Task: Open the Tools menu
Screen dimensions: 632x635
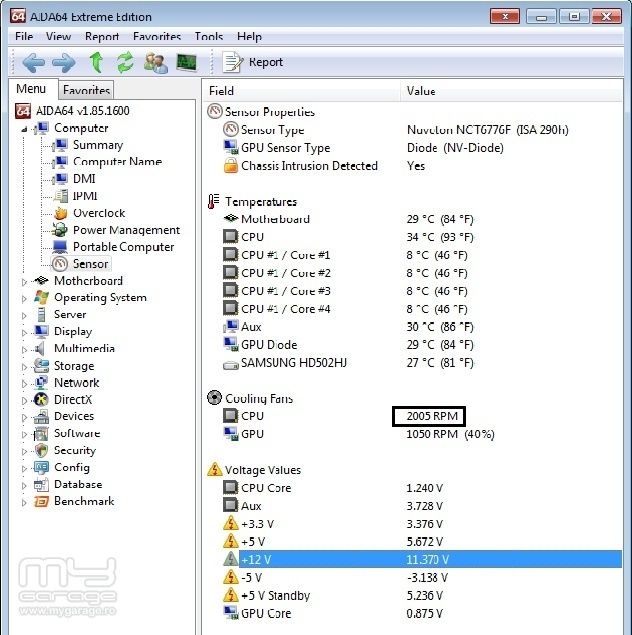Action: click(209, 36)
